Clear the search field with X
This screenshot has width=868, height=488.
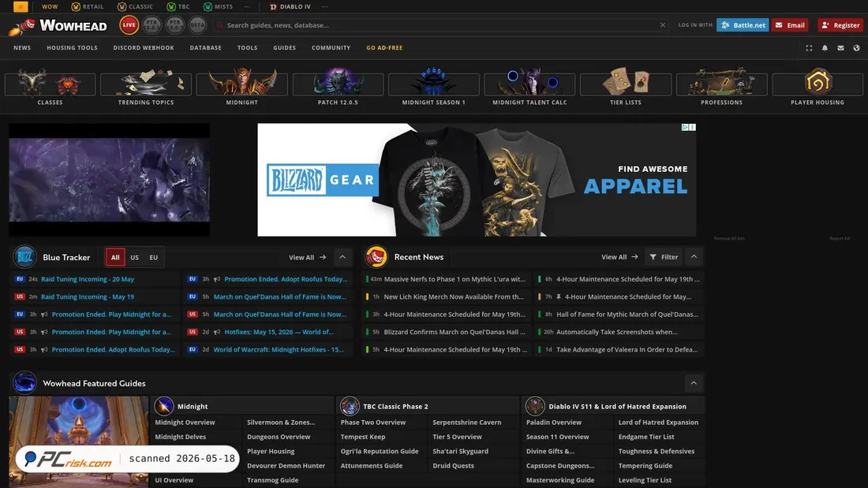(663, 25)
